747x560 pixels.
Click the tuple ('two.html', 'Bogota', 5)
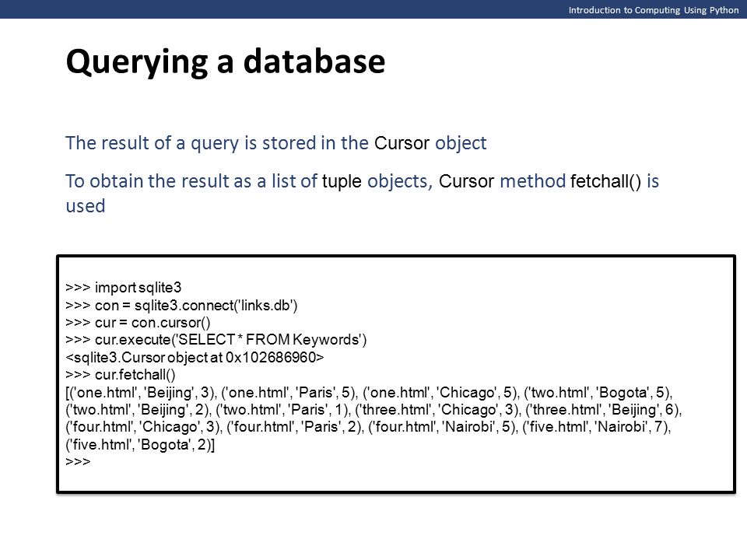[597, 392]
